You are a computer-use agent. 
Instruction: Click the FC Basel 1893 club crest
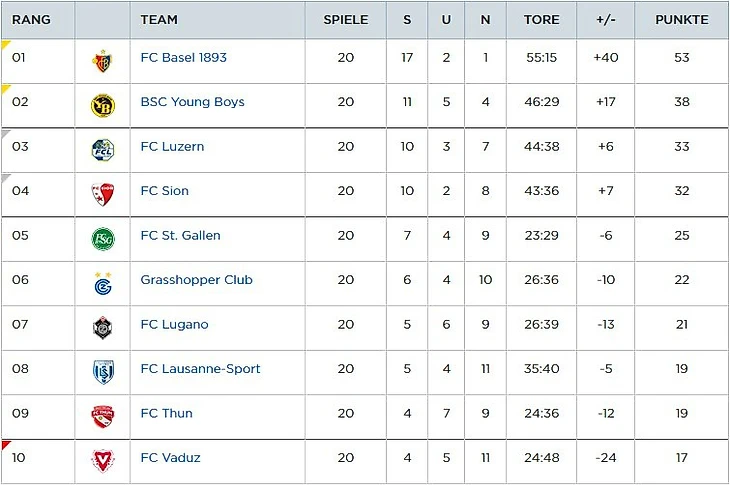(102, 59)
